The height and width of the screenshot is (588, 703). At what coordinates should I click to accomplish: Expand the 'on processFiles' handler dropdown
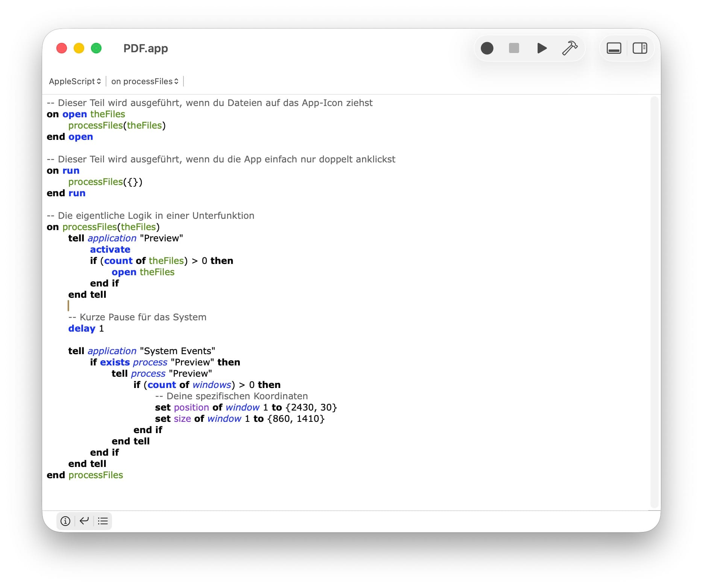click(145, 81)
